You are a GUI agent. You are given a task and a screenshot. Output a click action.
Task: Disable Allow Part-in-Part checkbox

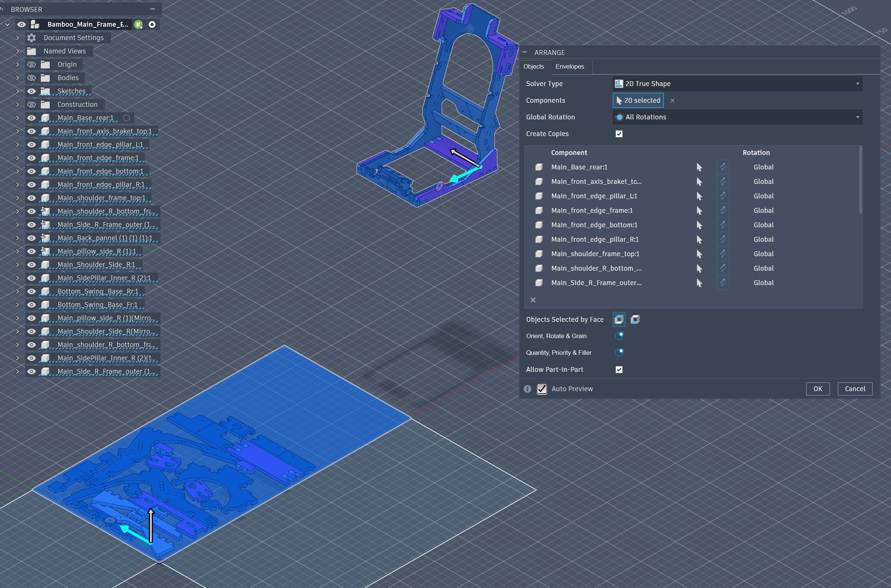pyautogui.click(x=619, y=370)
